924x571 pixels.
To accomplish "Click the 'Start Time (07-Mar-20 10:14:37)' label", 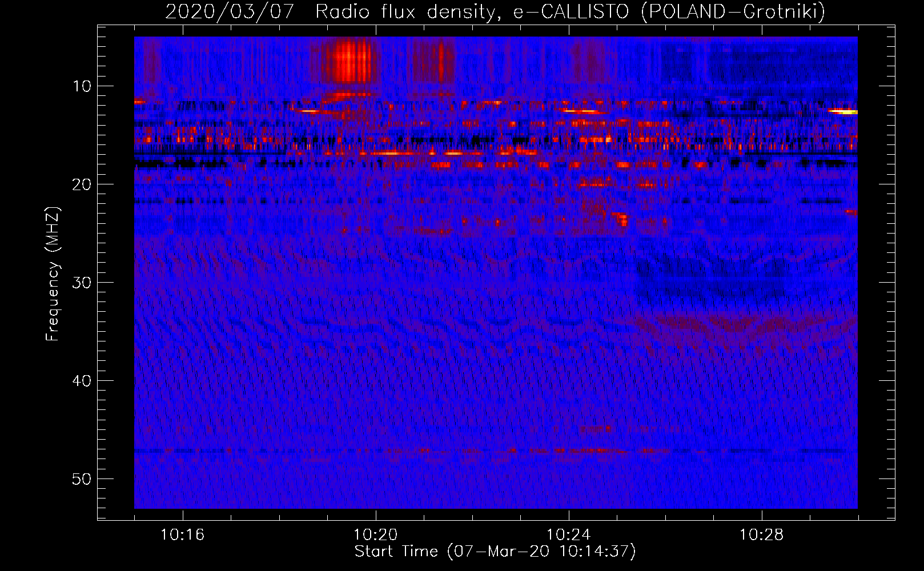I will click(495, 552).
